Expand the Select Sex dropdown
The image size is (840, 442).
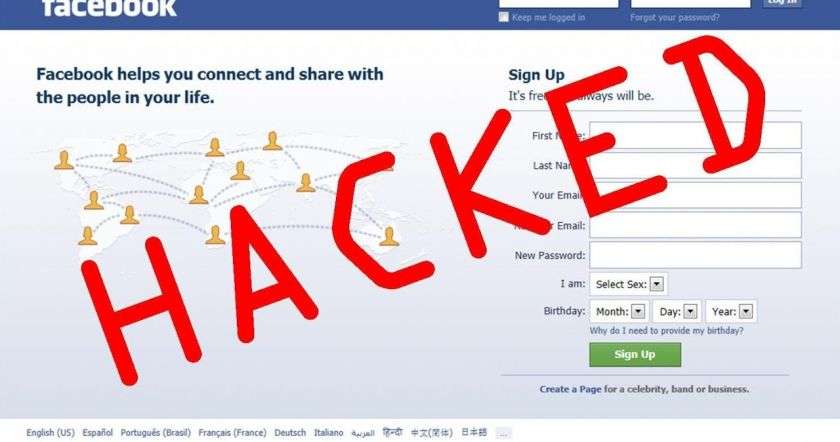[629, 284]
